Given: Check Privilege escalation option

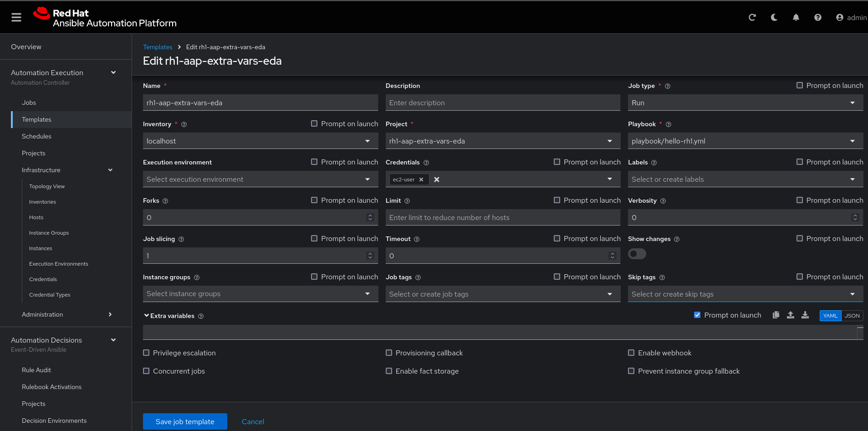Looking at the screenshot, I should click(146, 353).
